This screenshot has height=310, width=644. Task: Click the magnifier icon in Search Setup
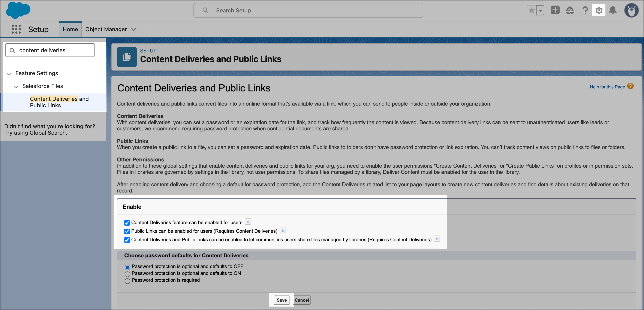click(x=205, y=10)
